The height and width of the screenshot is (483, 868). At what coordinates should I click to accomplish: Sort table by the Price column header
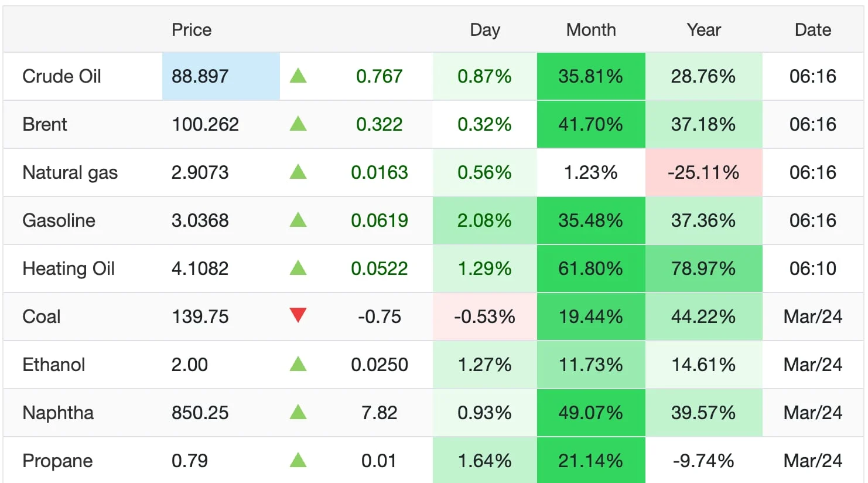pyautogui.click(x=192, y=30)
